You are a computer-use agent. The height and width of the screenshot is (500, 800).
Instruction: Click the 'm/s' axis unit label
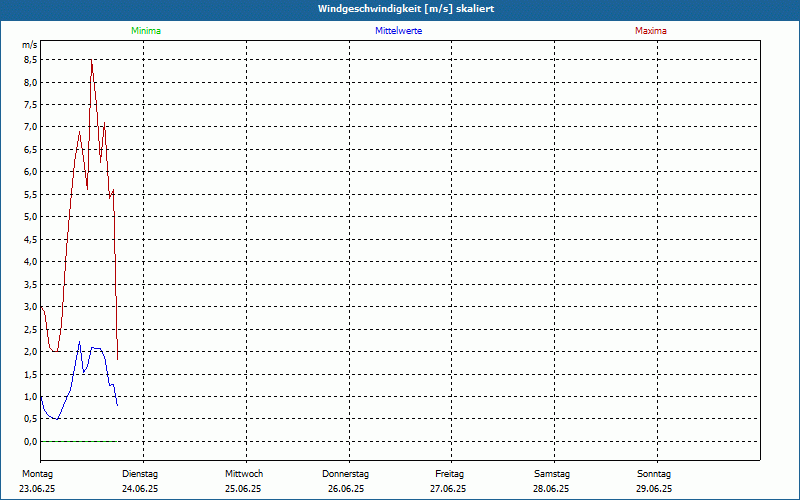pyautogui.click(x=30, y=45)
